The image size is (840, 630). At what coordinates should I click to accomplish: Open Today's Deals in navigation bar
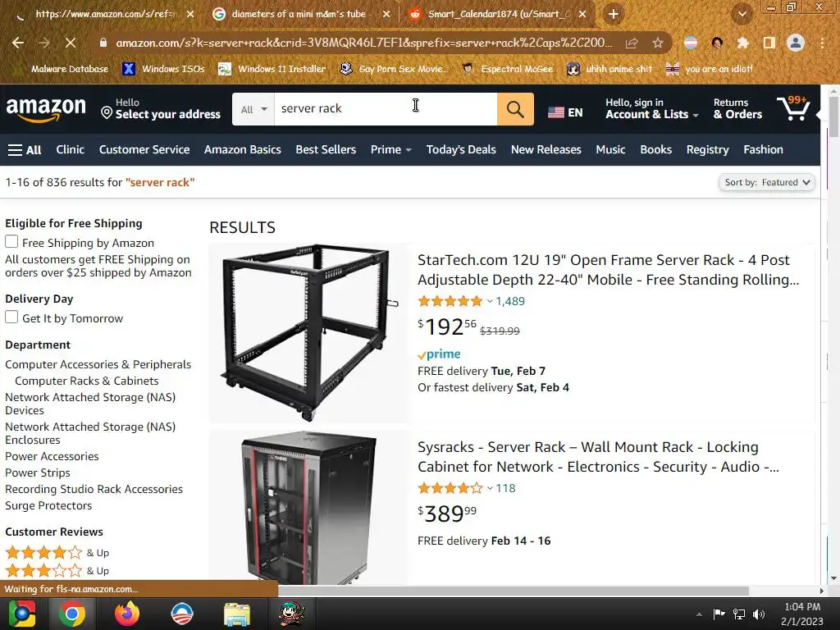tap(461, 149)
